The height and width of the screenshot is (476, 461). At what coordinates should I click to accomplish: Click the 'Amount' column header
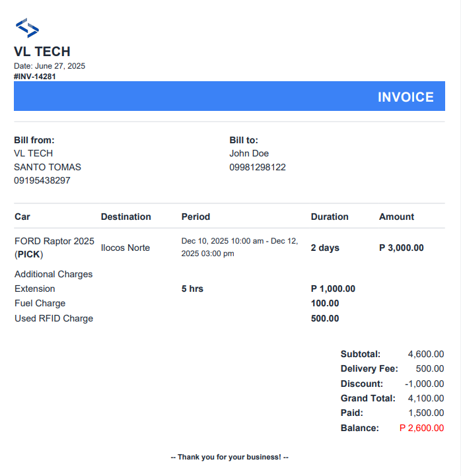[396, 217]
